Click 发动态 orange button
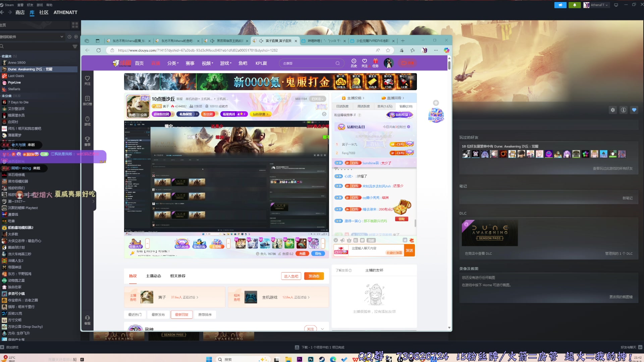The width and height of the screenshot is (644, 362). pyautogui.click(x=314, y=276)
